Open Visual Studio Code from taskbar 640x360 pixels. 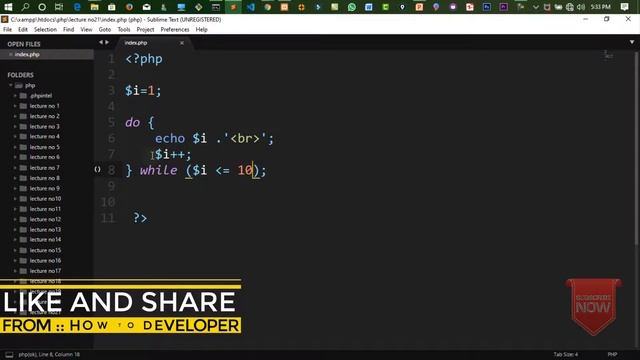pyautogui.click(x=250, y=7)
